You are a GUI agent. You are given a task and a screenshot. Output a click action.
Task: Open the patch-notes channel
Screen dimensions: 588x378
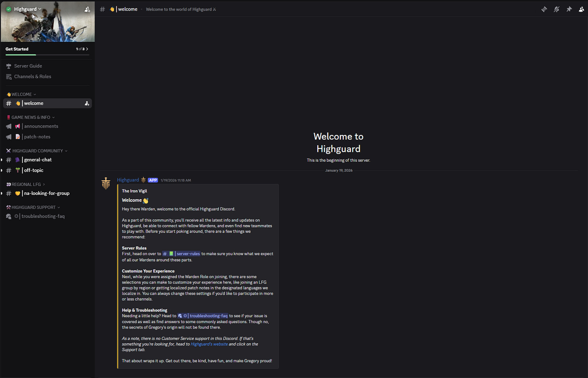point(47,137)
